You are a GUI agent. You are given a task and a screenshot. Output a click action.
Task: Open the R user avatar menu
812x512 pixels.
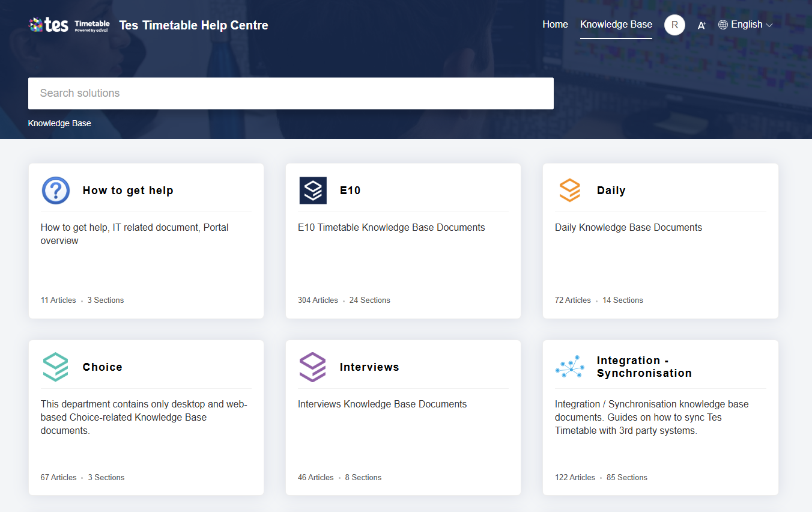(x=674, y=25)
